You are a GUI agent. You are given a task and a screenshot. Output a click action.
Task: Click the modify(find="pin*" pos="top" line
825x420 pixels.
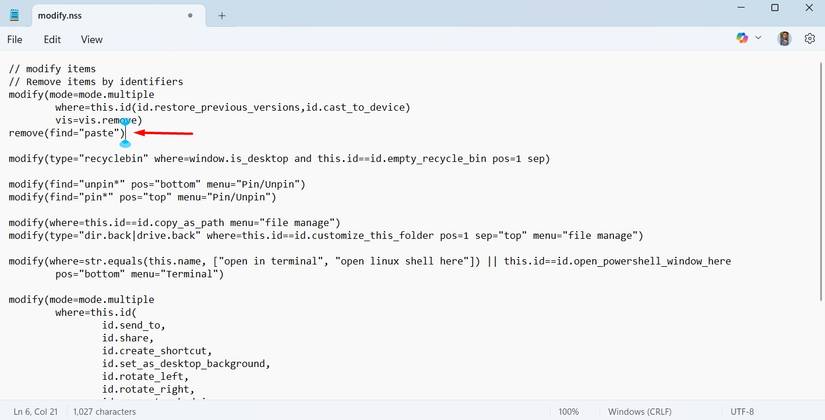tap(143, 197)
